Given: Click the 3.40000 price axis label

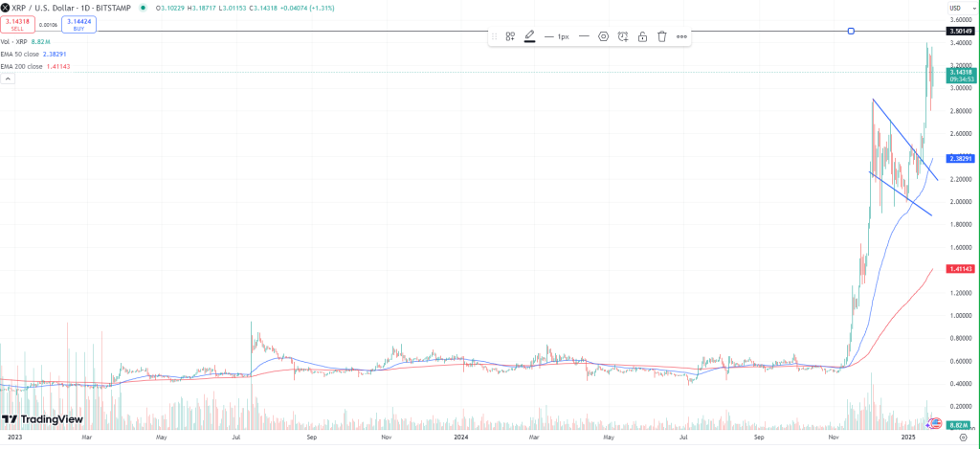Looking at the screenshot, I should click(x=959, y=42).
